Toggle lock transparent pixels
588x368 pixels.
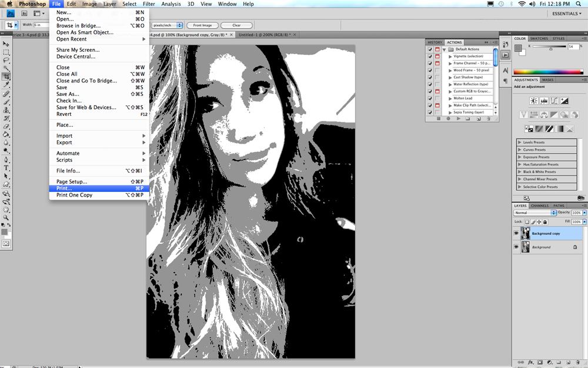[x=527, y=222]
